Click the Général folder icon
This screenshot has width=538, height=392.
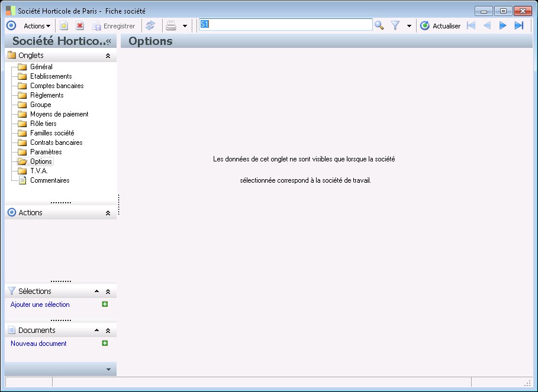22,67
